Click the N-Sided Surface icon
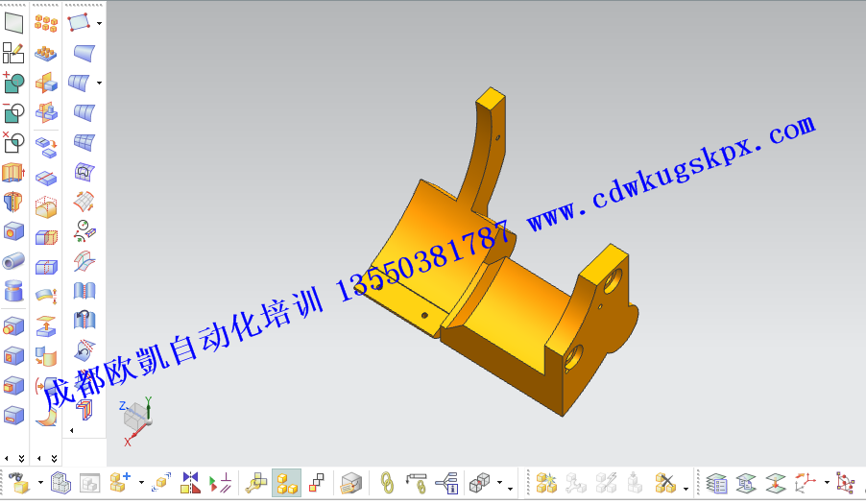This screenshot has height=504, width=866. tap(84, 172)
